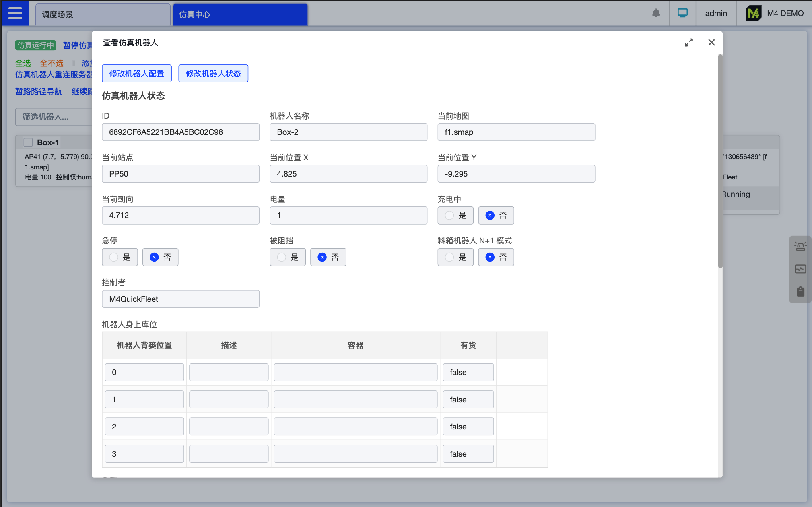The width and height of the screenshot is (812, 507).
Task: Open the activity monitor side icon
Action: pos(800,269)
